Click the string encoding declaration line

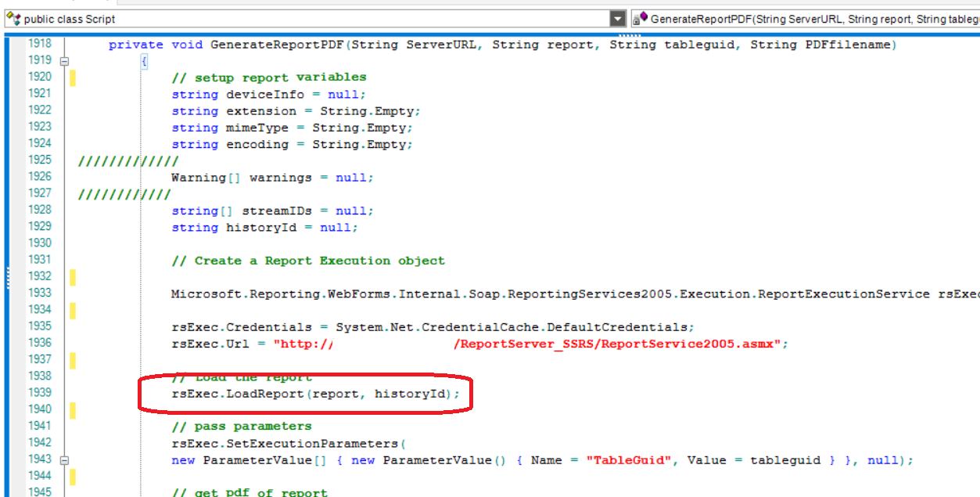click(293, 144)
